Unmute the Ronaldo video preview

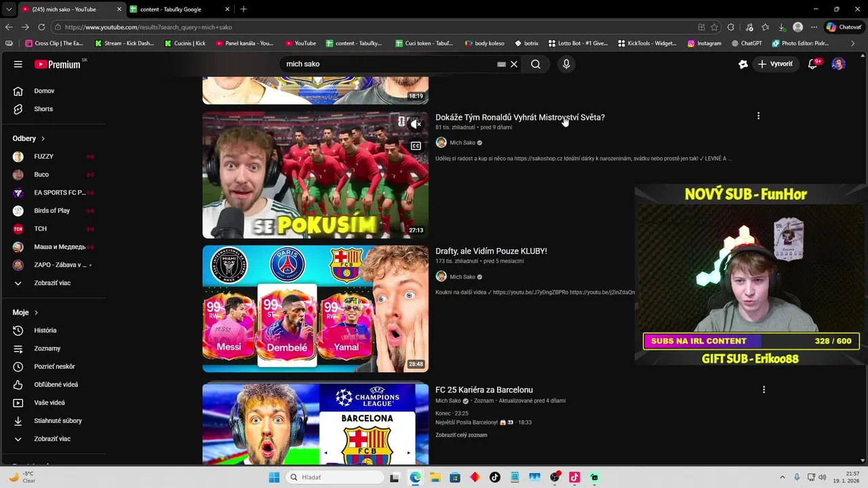point(416,123)
